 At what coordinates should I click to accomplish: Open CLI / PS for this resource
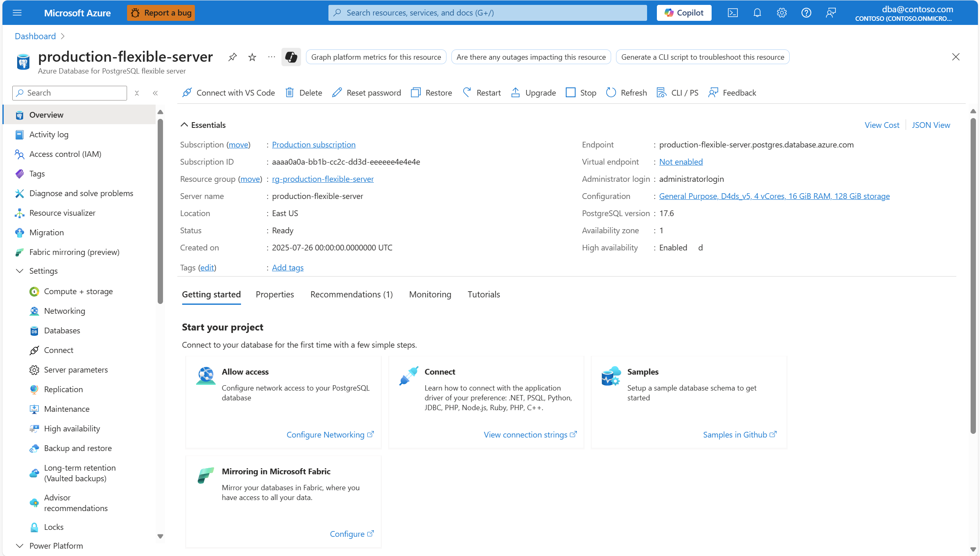pos(677,93)
